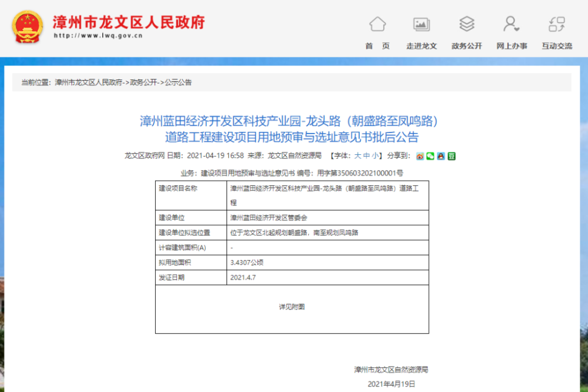Click the number 用字第350603202100001号

click(x=360, y=173)
